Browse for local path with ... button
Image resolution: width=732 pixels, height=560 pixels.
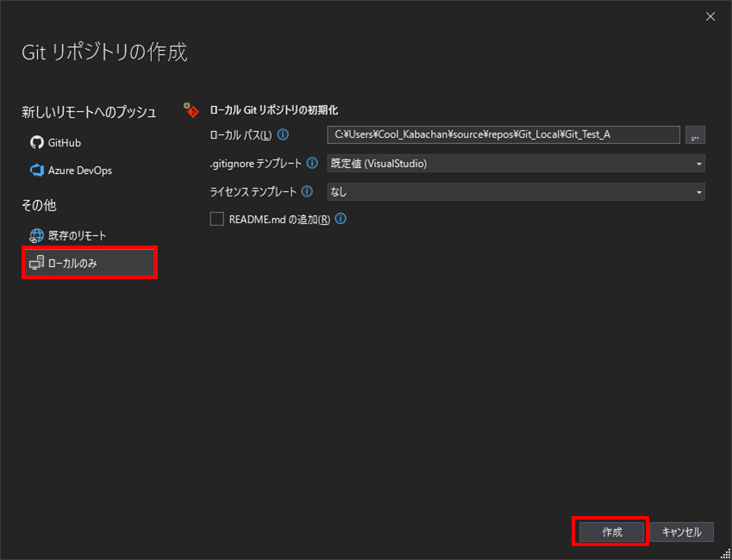pyautogui.click(x=695, y=135)
